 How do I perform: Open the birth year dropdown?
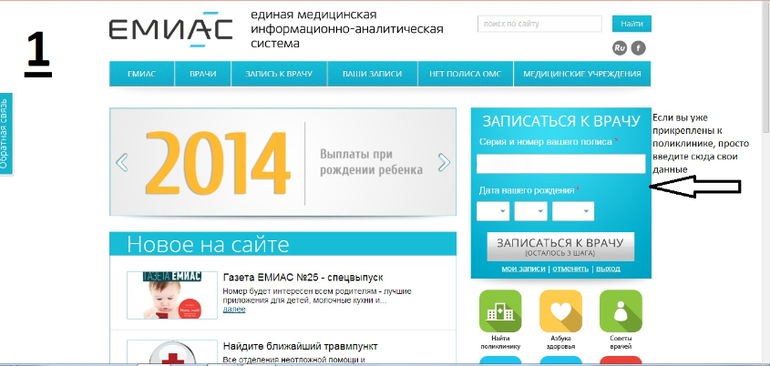[x=573, y=211]
